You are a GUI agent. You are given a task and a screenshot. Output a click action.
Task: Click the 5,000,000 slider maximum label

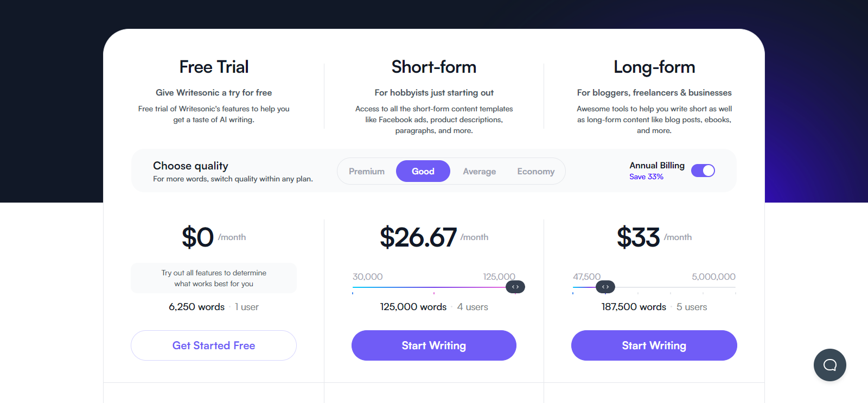pyautogui.click(x=713, y=276)
